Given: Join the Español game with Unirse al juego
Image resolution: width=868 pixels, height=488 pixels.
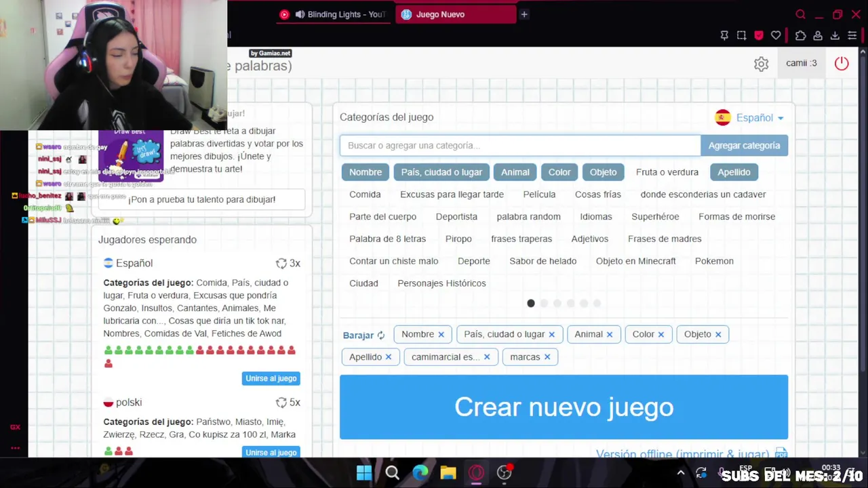Looking at the screenshot, I should click(271, 378).
